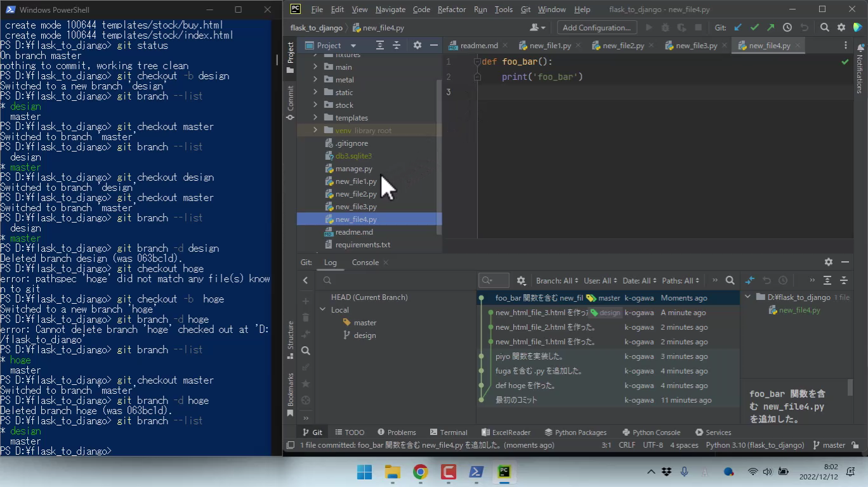Open the Terminal tool window button
Viewport: 868px width, 487px height.
(448, 432)
